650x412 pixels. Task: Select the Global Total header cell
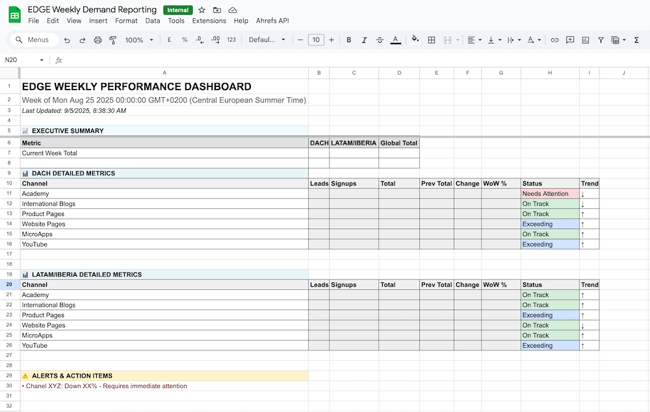tap(399, 143)
